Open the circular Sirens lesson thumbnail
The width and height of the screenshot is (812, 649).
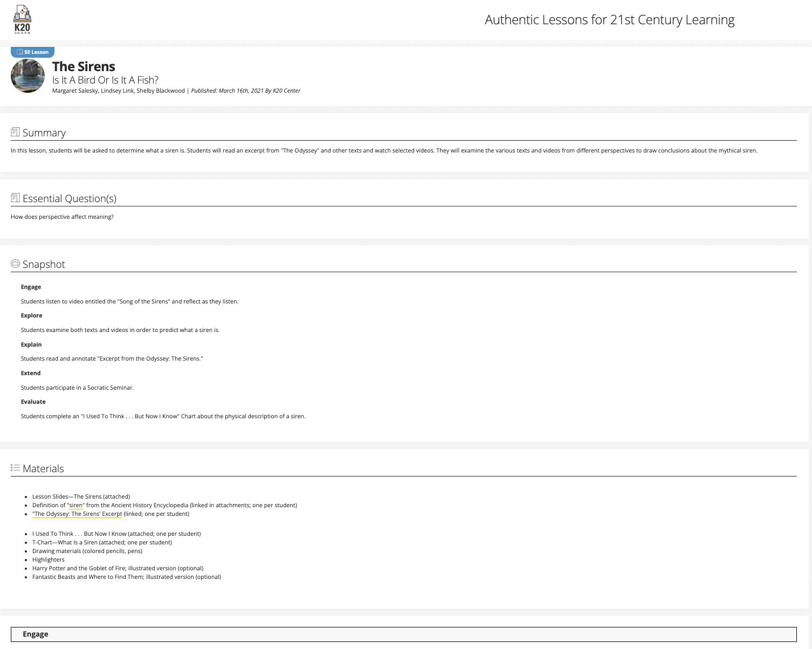pyautogui.click(x=27, y=76)
